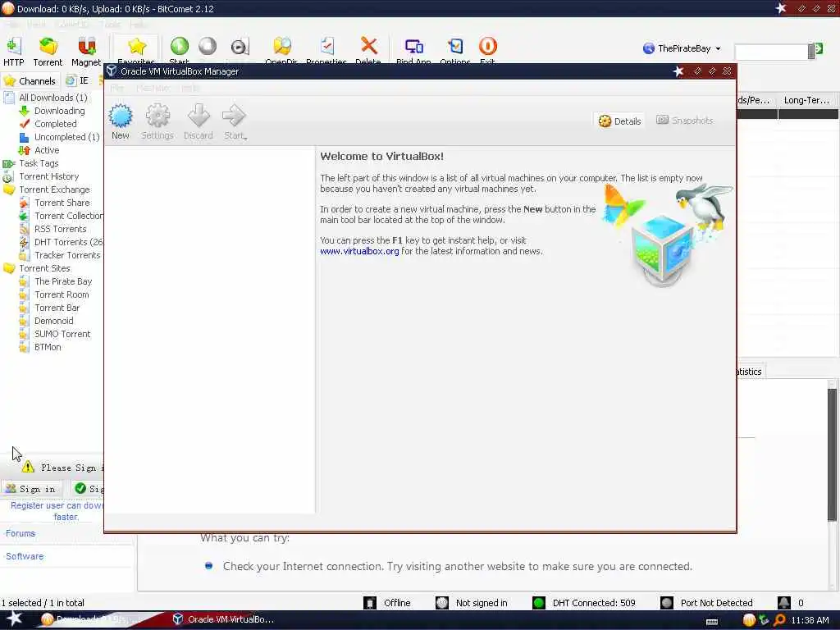Select Torrent Sites folder
This screenshot has width=840, height=630.
tap(44, 268)
